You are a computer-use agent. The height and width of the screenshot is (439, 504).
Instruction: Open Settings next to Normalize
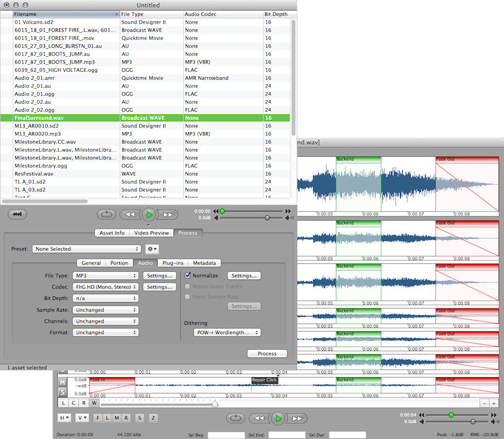244,275
